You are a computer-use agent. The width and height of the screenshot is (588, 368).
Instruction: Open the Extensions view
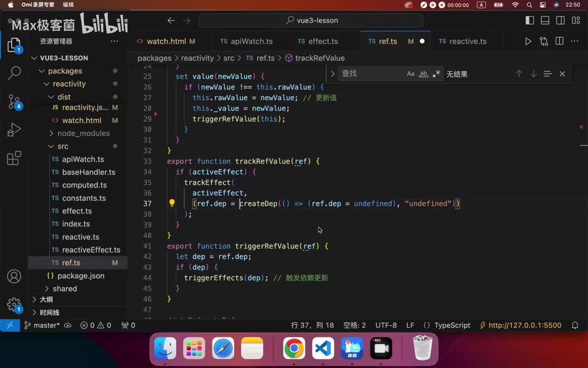pos(14,158)
